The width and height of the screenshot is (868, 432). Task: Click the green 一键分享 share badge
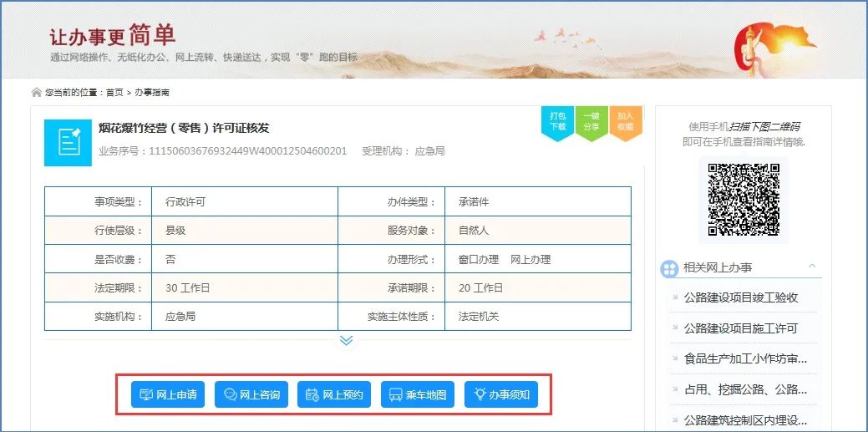[x=591, y=122]
